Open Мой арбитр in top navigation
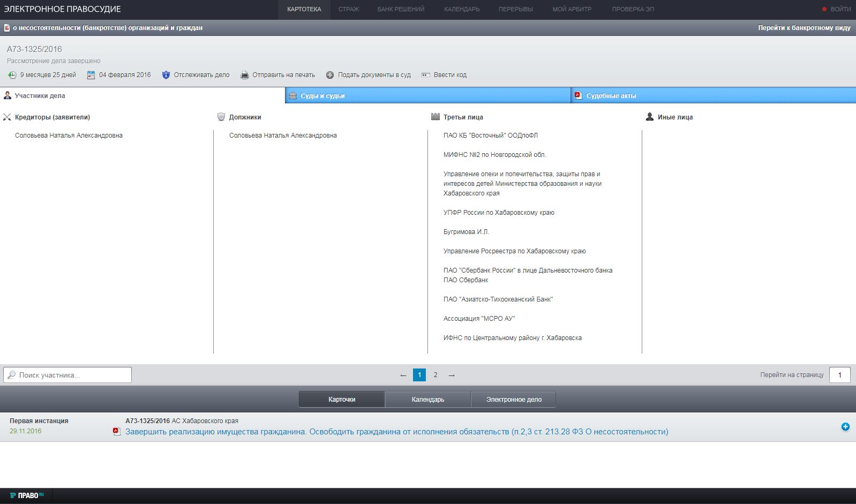This screenshot has height=504, width=856. coord(572,9)
